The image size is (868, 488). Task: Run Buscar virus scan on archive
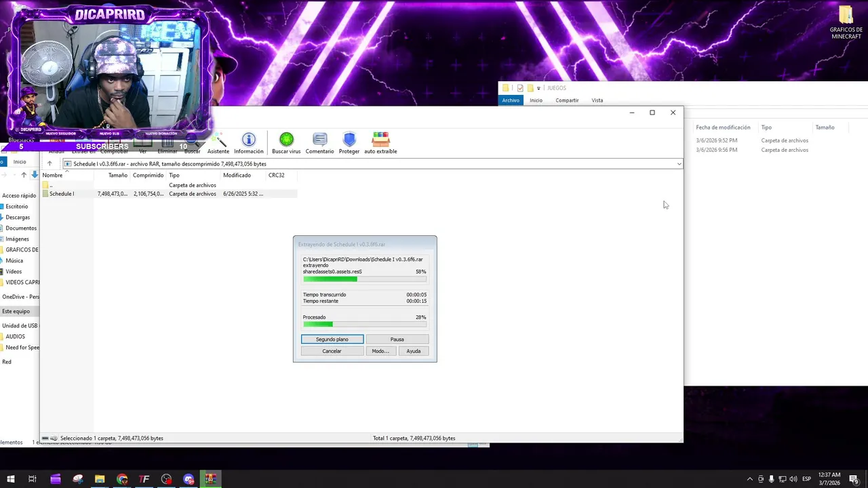pos(286,144)
